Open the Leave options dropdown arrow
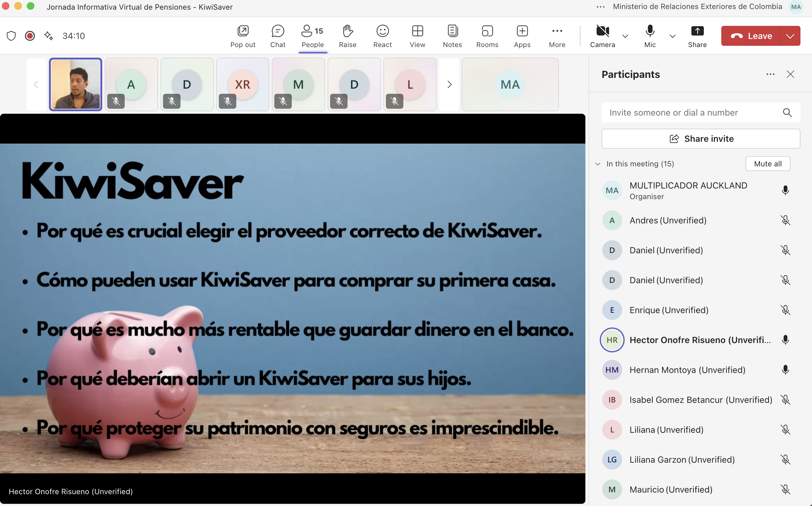The height and width of the screenshot is (506, 812). (790, 36)
